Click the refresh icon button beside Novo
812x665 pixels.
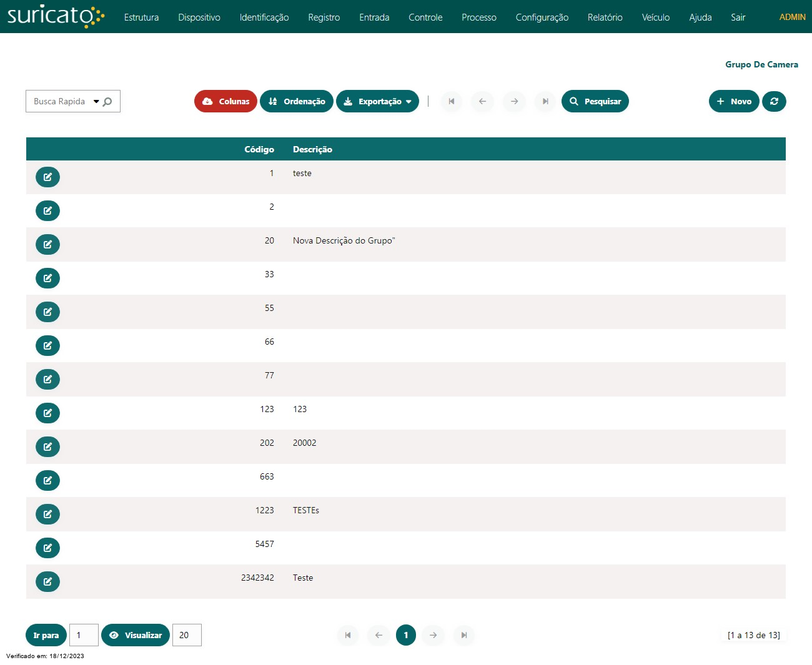tap(774, 101)
